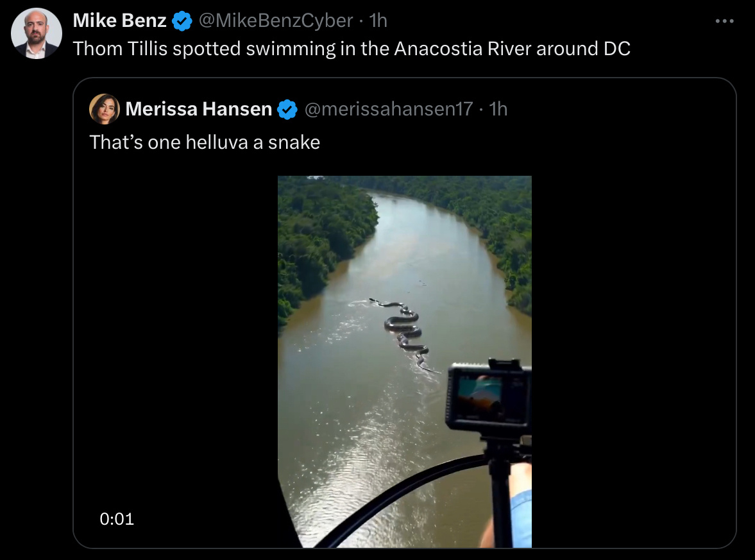Click the quoted tweet's 1h timestamp
755x560 pixels.
pos(498,109)
